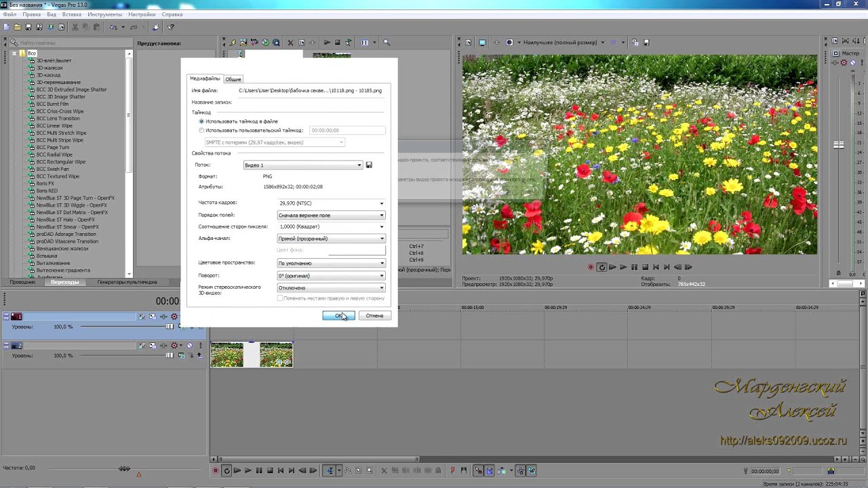
Task: Click the Record button in timeline transport bar
Action: coord(216,470)
